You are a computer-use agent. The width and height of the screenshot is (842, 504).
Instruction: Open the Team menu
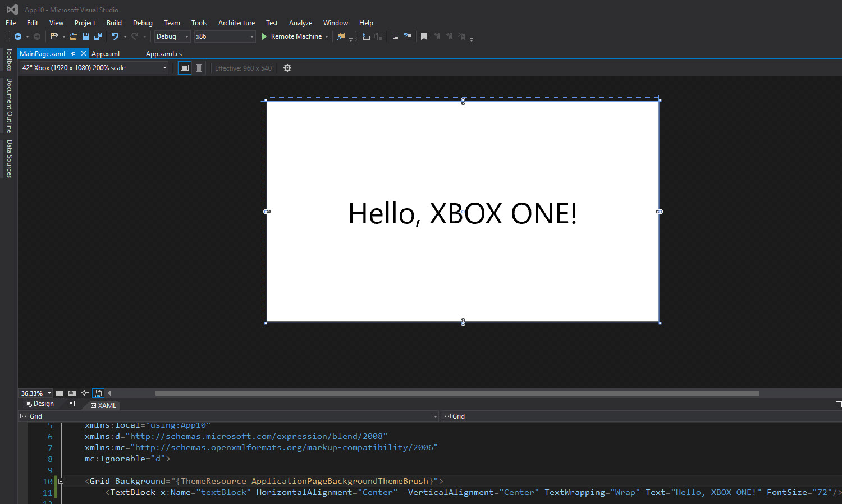(x=172, y=23)
